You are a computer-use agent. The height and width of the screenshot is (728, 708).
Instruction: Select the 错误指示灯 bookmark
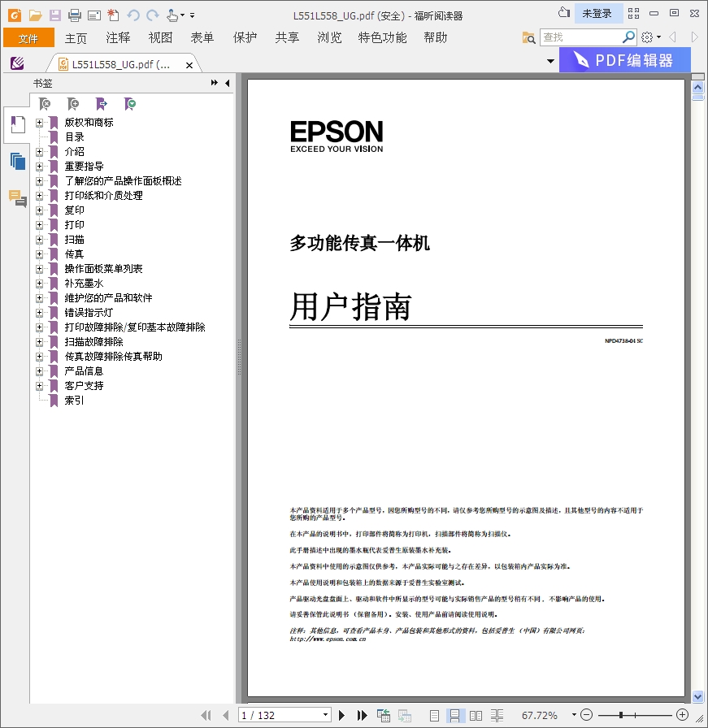(x=89, y=313)
